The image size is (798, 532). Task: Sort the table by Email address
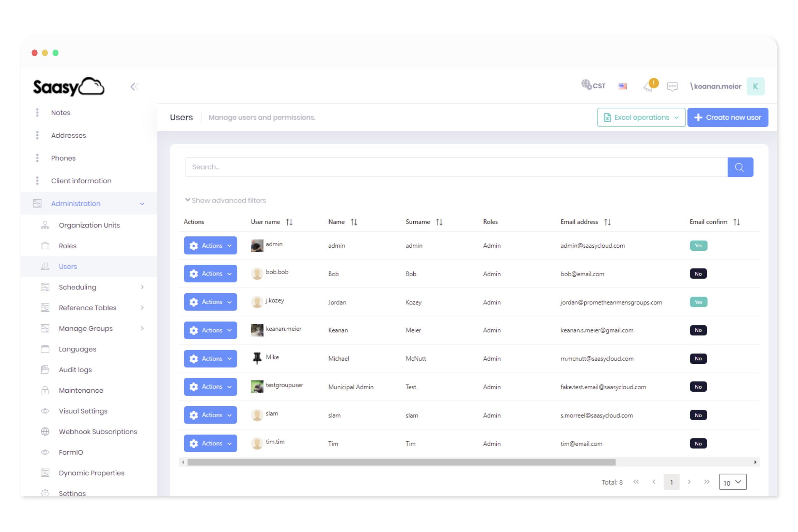(607, 222)
